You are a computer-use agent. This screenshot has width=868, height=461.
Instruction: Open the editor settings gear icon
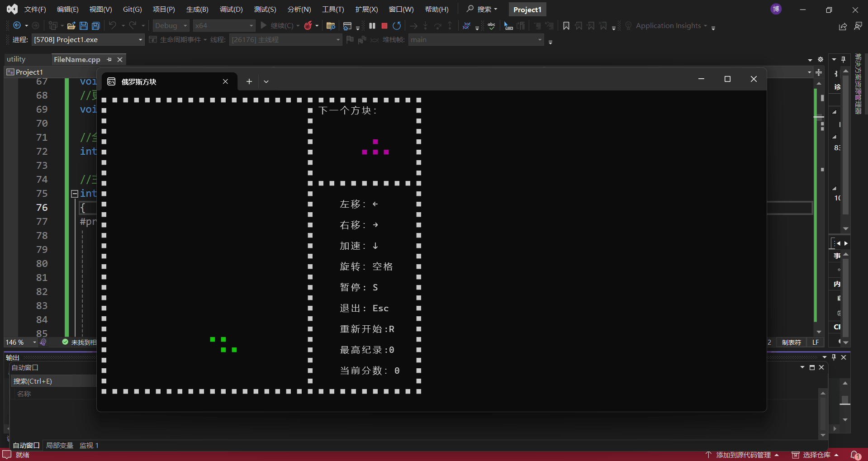[x=821, y=59]
